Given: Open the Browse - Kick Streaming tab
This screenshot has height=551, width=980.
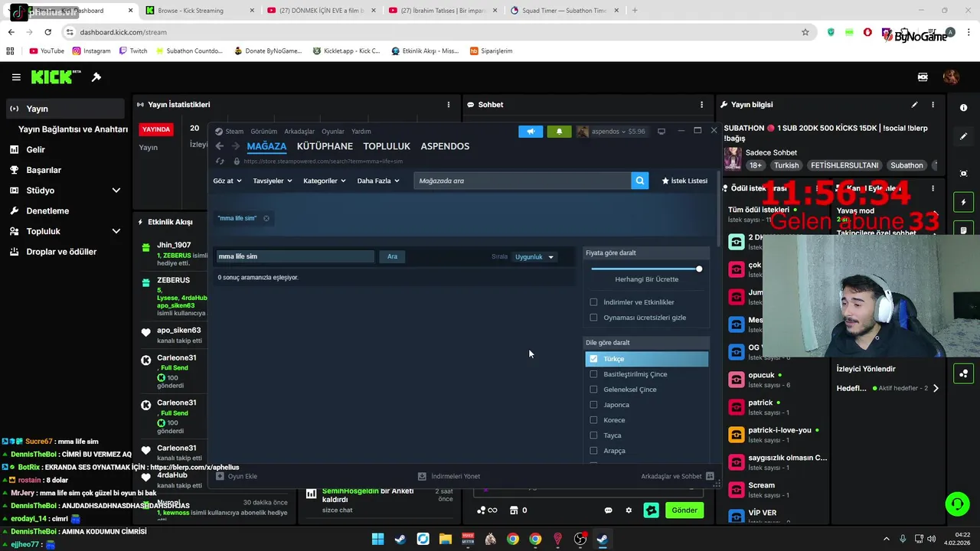Looking at the screenshot, I should [x=199, y=11].
